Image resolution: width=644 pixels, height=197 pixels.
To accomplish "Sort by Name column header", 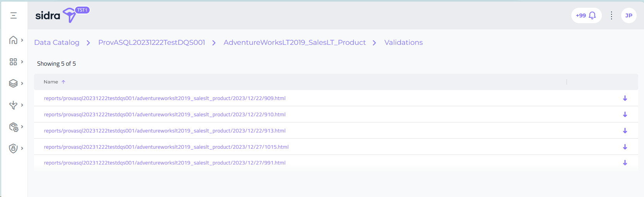I will (51, 82).
